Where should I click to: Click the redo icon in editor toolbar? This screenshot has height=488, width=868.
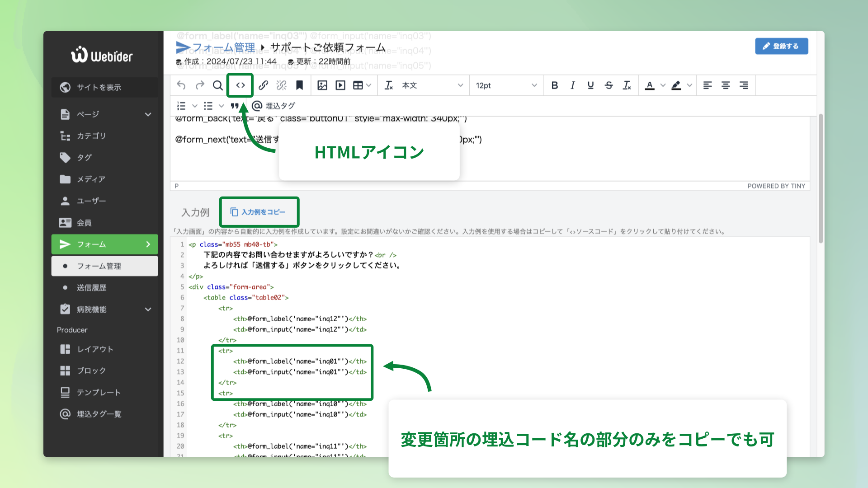(200, 85)
